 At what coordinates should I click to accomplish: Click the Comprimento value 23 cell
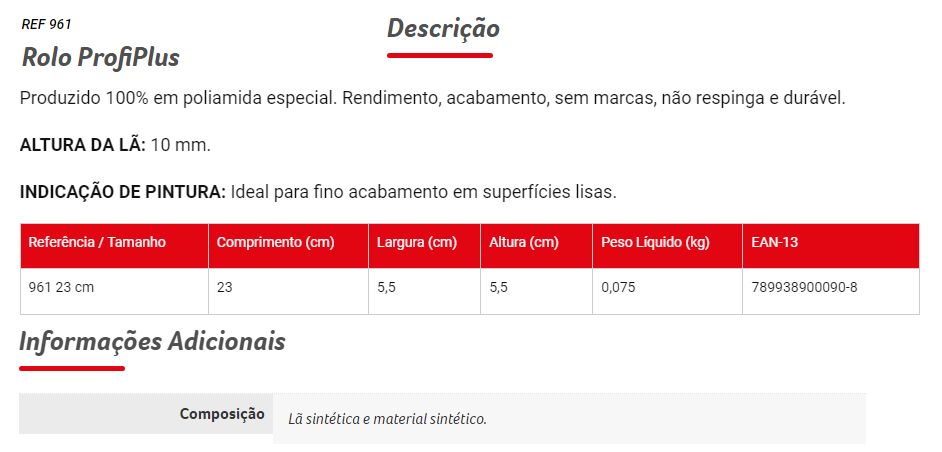[x=225, y=288]
